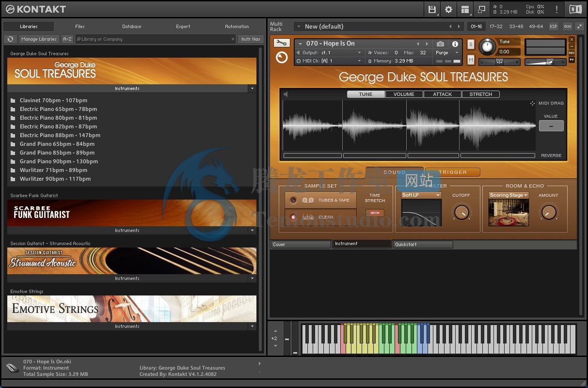Click the A-Z sort icon in Libraries
The image size is (588, 388).
pos(67,39)
